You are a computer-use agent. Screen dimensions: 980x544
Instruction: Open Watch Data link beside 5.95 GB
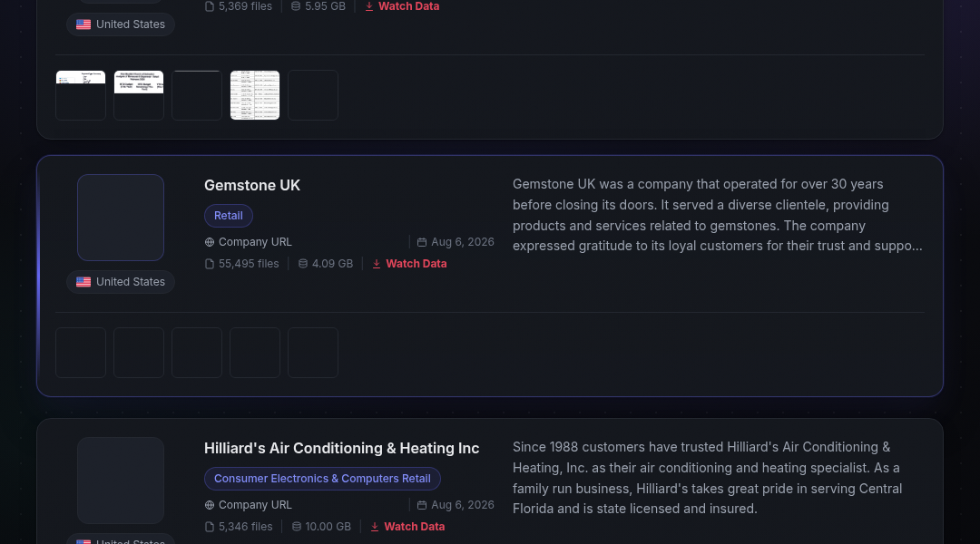point(402,6)
